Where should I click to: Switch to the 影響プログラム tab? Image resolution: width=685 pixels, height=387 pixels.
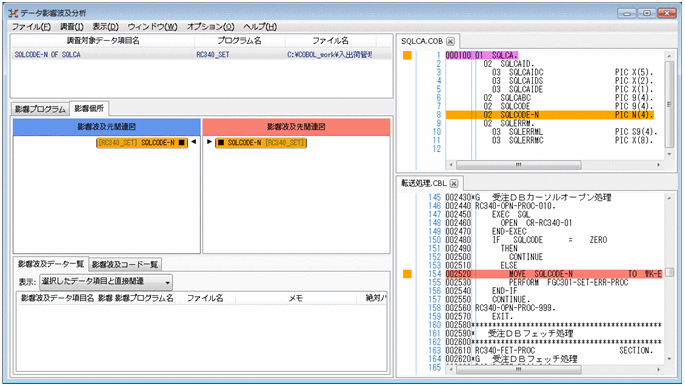coord(40,109)
